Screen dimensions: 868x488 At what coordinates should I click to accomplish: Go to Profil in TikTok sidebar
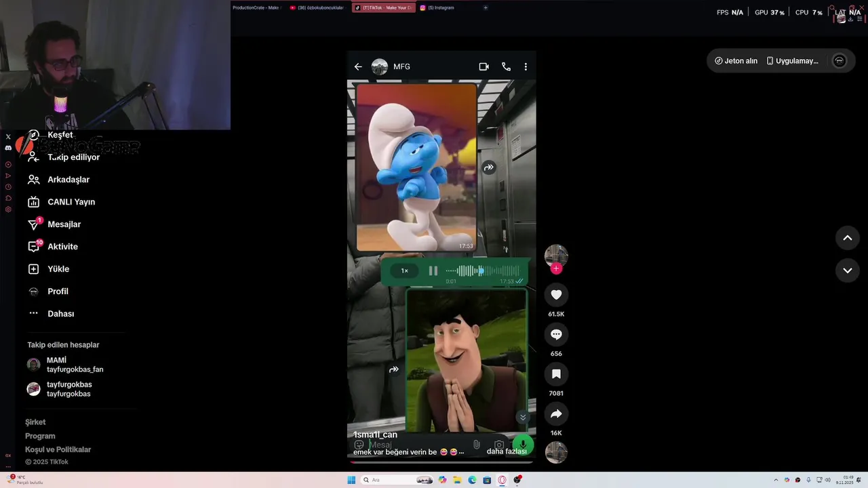48,291
